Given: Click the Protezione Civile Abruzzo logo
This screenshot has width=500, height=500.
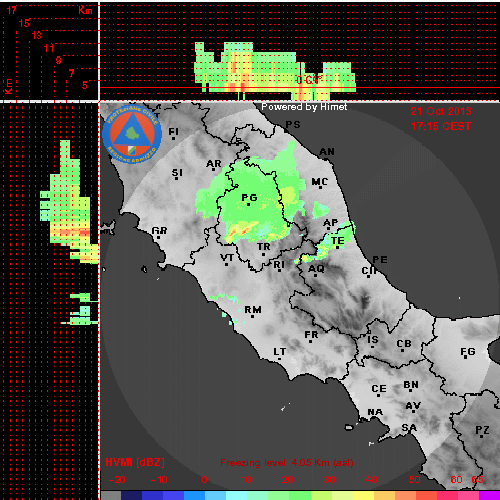Looking at the screenshot, I should (x=132, y=134).
